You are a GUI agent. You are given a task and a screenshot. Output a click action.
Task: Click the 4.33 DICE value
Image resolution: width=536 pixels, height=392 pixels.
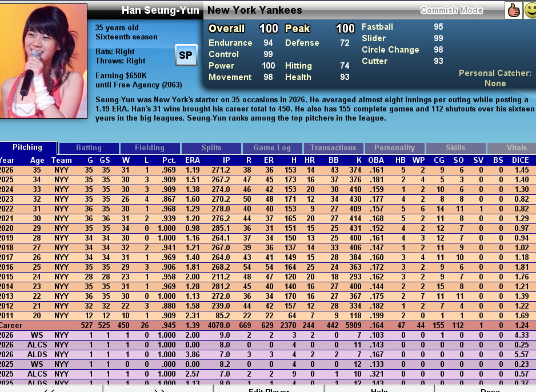click(522, 335)
